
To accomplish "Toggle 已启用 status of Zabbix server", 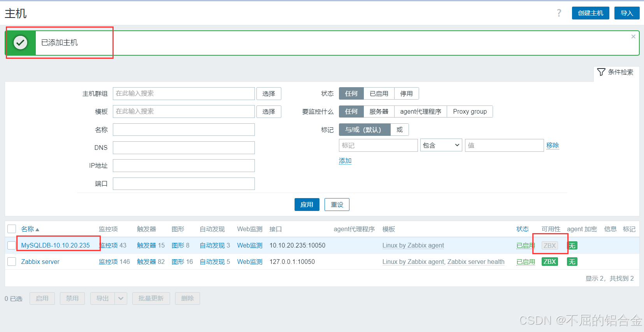I will click(x=525, y=262).
